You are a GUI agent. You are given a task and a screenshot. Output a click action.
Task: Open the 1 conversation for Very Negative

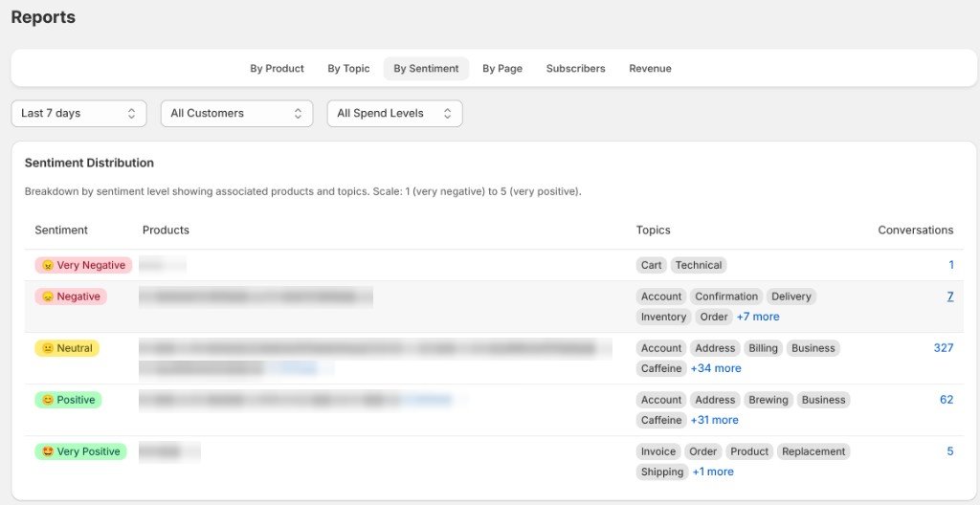[951, 265]
